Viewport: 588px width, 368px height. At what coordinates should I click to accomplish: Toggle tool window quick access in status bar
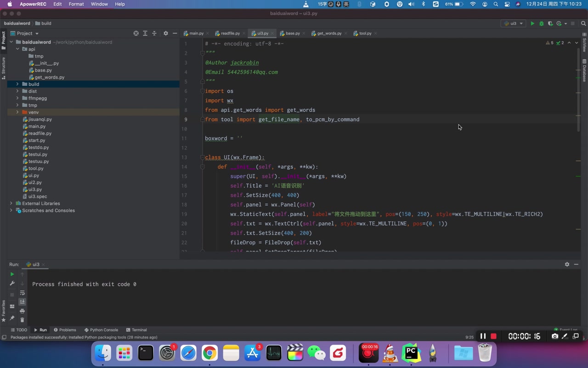coord(4,337)
